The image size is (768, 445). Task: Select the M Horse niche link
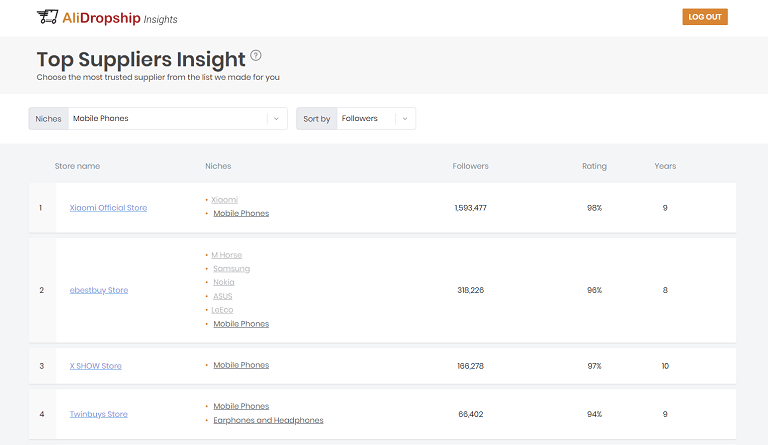point(227,255)
